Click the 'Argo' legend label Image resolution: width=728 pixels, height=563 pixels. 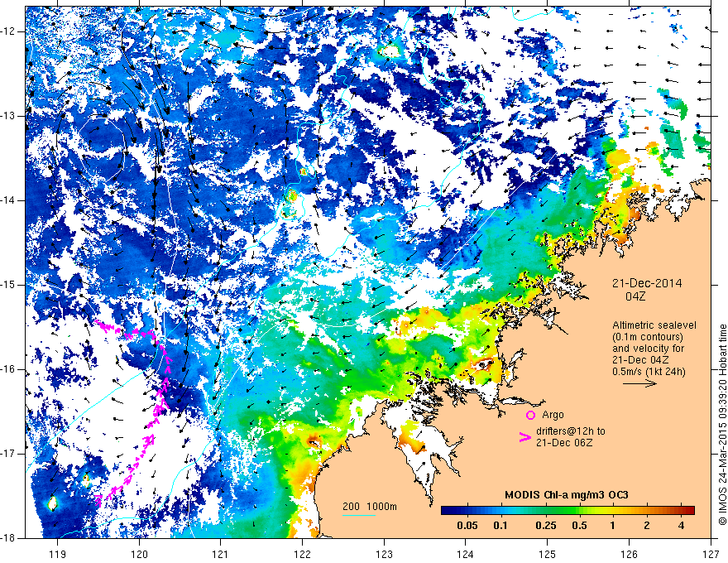point(553,415)
